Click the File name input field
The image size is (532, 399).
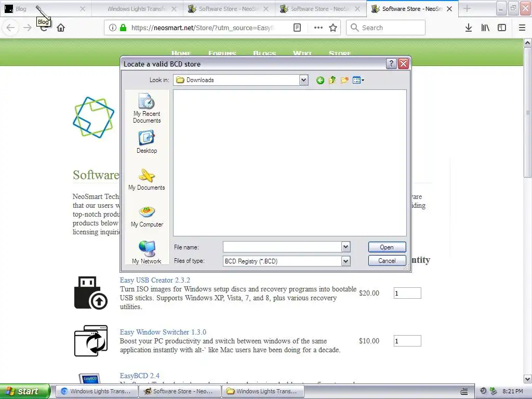[282, 247]
